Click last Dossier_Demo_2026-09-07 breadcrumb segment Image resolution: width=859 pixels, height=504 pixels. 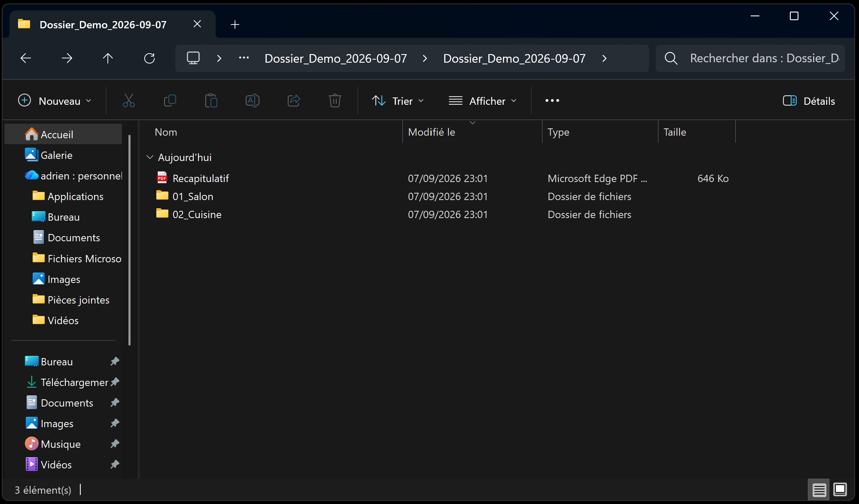point(515,58)
